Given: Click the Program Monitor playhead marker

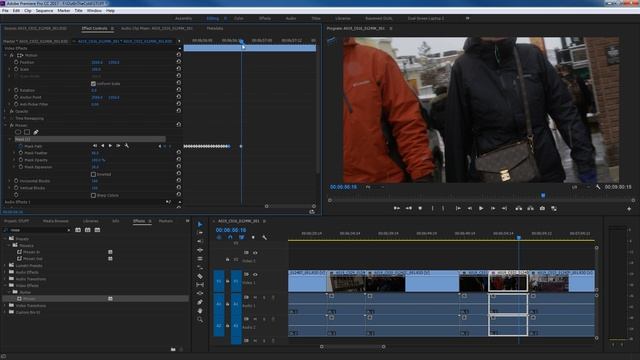Looking at the screenshot, I should tap(543, 196).
